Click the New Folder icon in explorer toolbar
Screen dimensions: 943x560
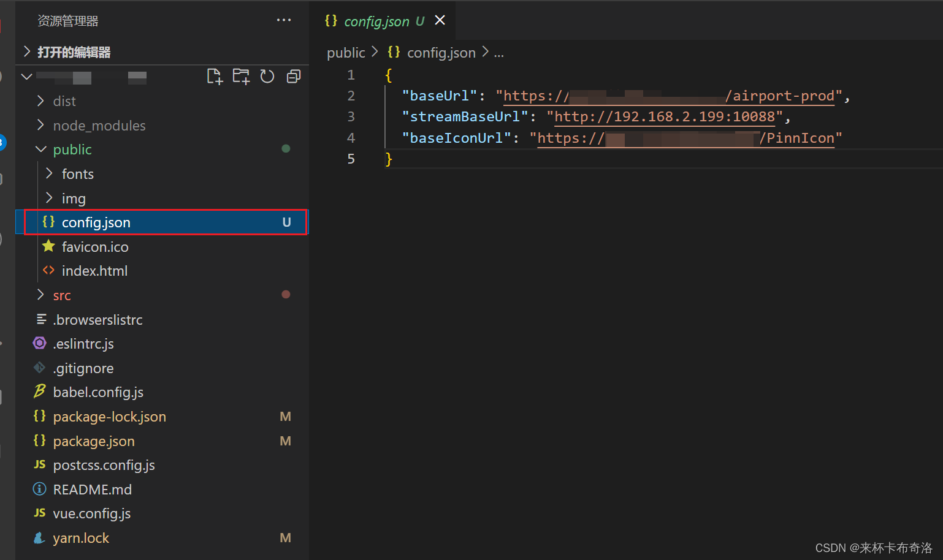(x=241, y=77)
